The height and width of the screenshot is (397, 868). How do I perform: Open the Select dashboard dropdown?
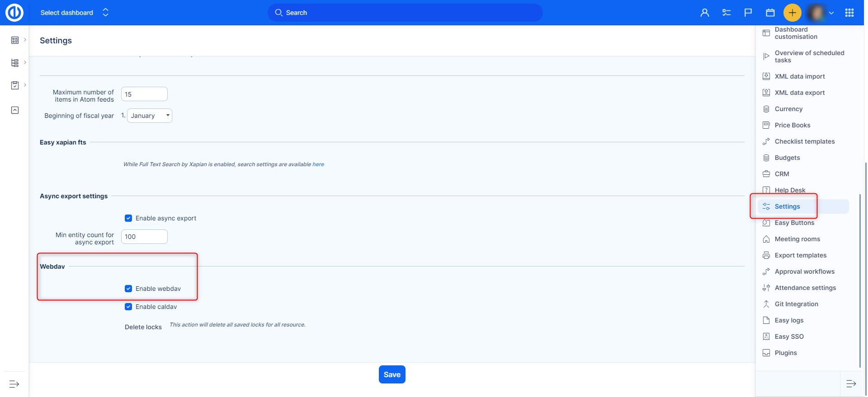(75, 13)
